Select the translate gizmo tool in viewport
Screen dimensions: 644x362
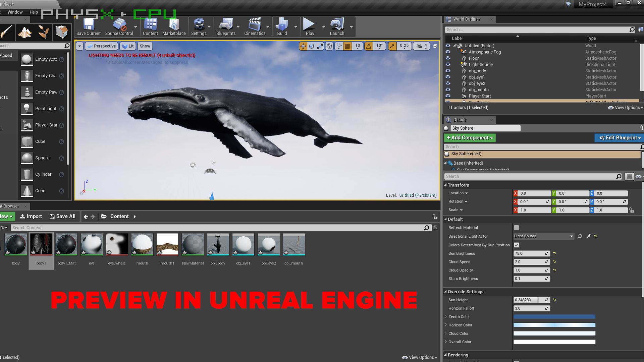click(x=303, y=46)
